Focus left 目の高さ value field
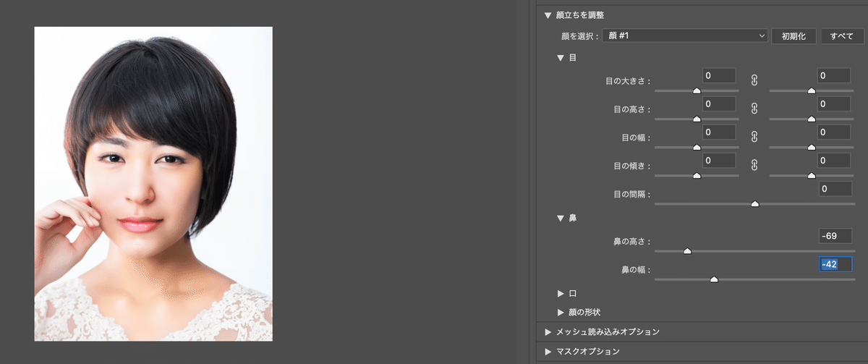 [719, 103]
